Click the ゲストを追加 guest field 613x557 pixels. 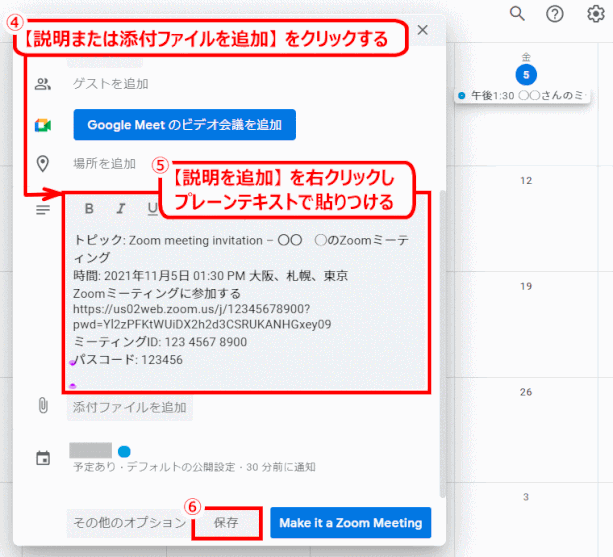pyautogui.click(x=111, y=84)
